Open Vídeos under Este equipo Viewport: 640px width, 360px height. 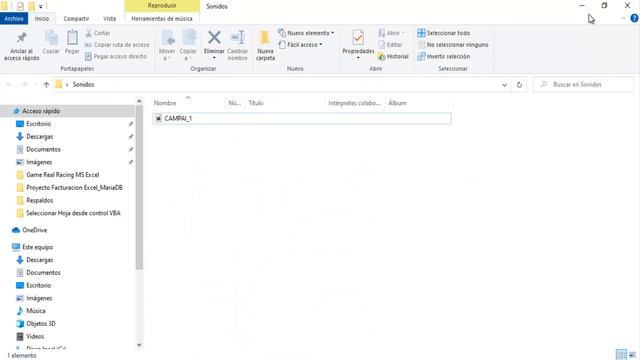pos(35,336)
